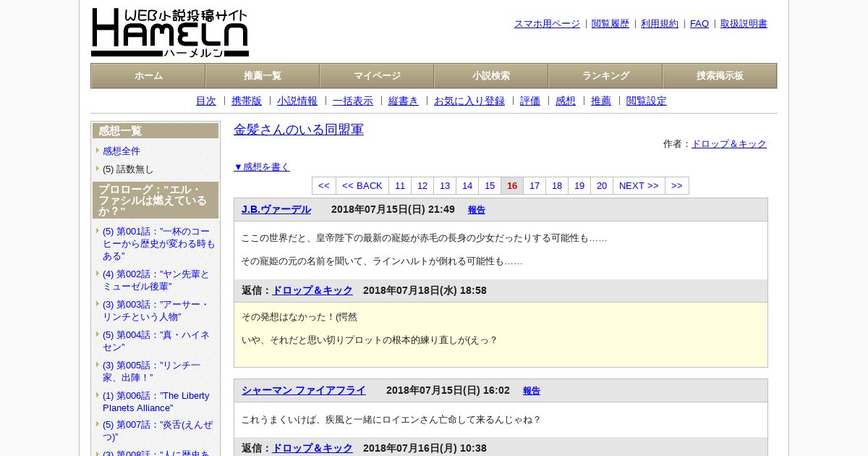The width and height of the screenshot is (868, 456).
Task: Open ドロップ&キック in the 07月18日 reply header
Action: click(x=312, y=290)
